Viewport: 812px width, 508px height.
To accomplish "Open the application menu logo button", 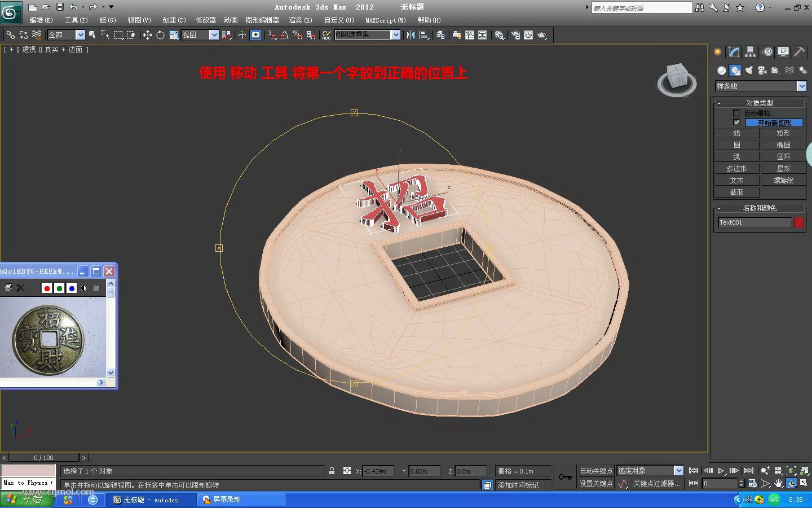I will point(11,12).
